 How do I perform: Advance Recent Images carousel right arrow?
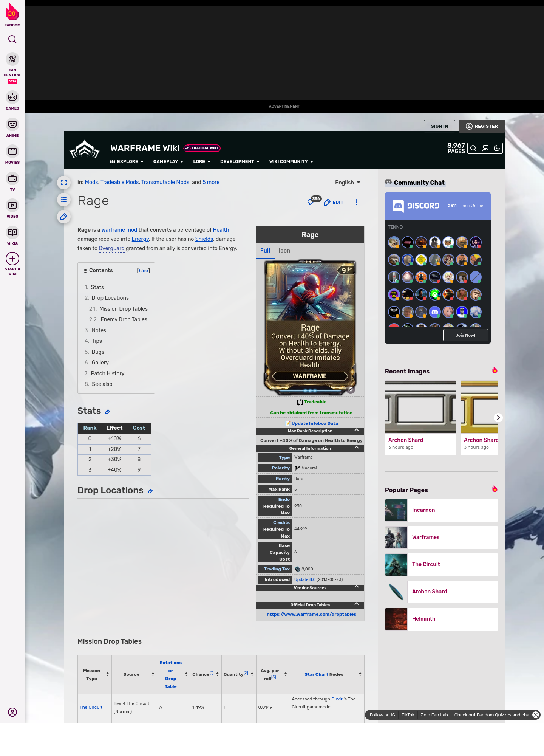coord(498,418)
